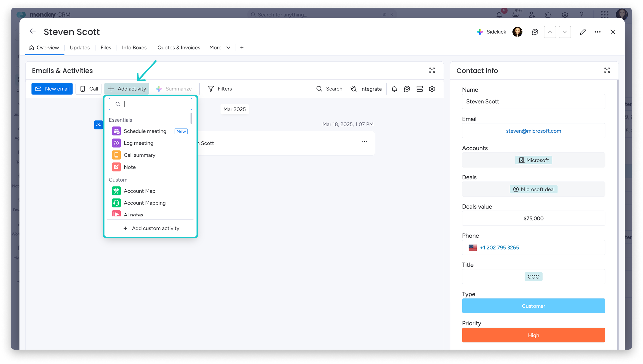Image resolution: width=643 pixels, height=364 pixels.
Task: Open the apps puzzle-piece icon in top bar
Action: pyautogui.click(x=548, y=14)
